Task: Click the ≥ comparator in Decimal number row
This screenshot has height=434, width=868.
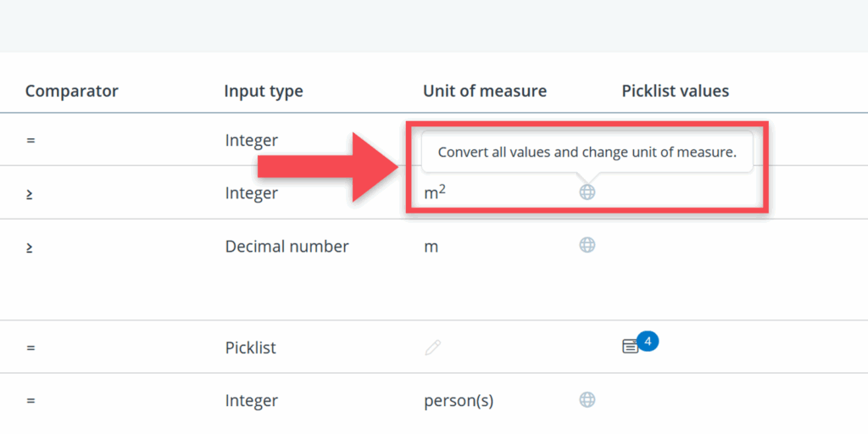Action: pos(30,247)
